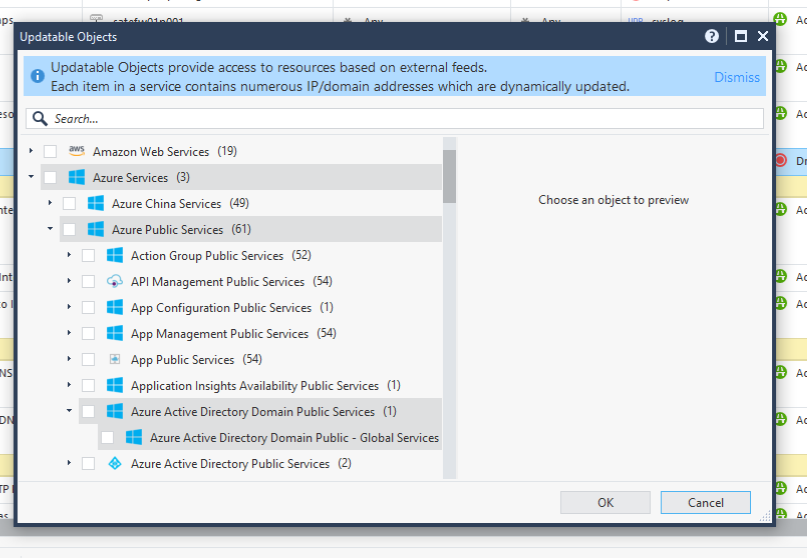Click Azure Active Directory Domain Public - Global Services icon
This screenshot has width=807, height=558.
click(134, 438)
